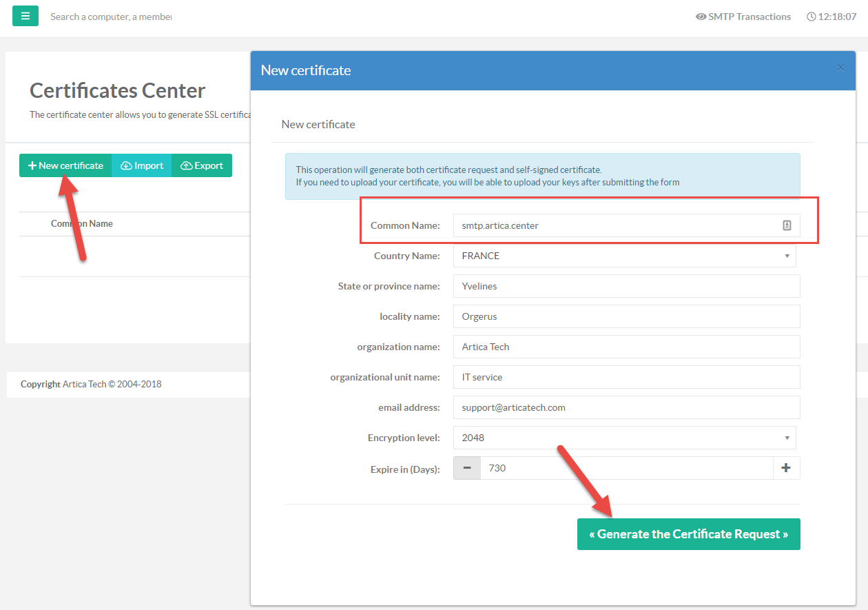Open SMTP Transactions link
Image resolution: width=868 pixels, height=610 pixels.
[749, 17]
